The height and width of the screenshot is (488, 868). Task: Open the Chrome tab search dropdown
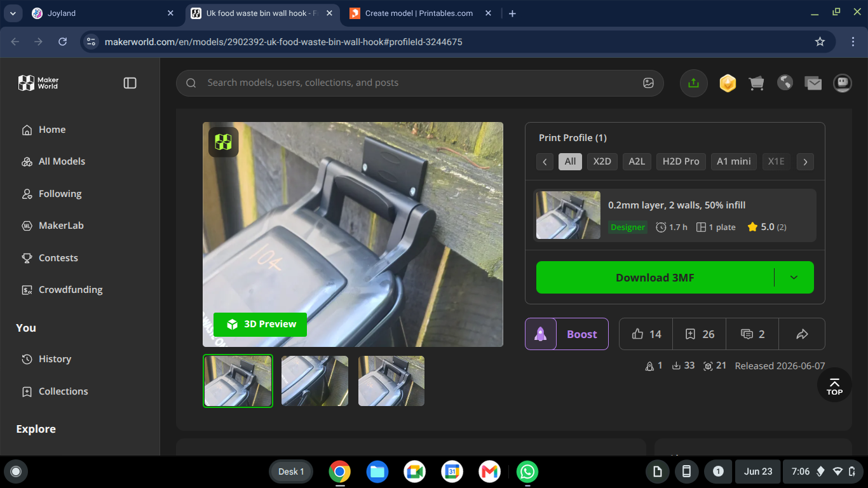13,13
